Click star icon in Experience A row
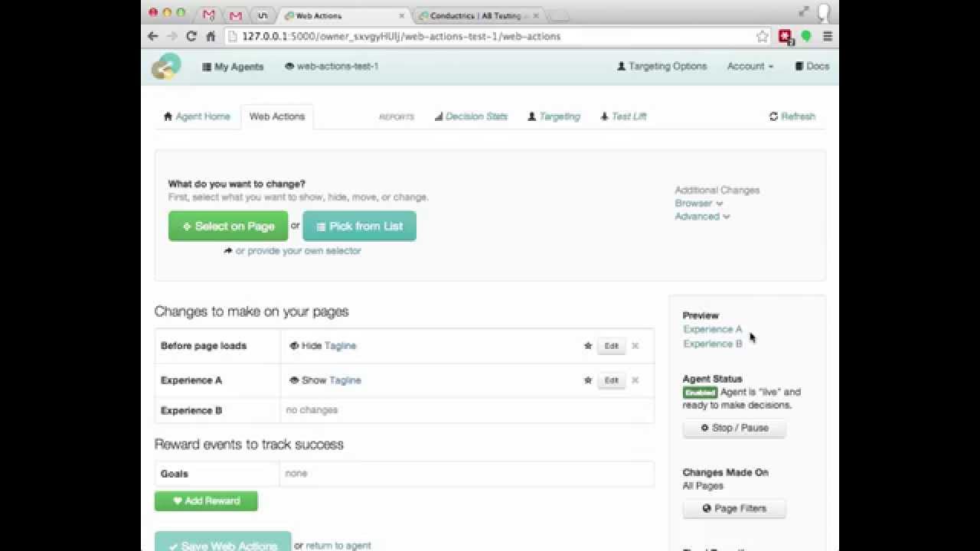 click(588, 380)
